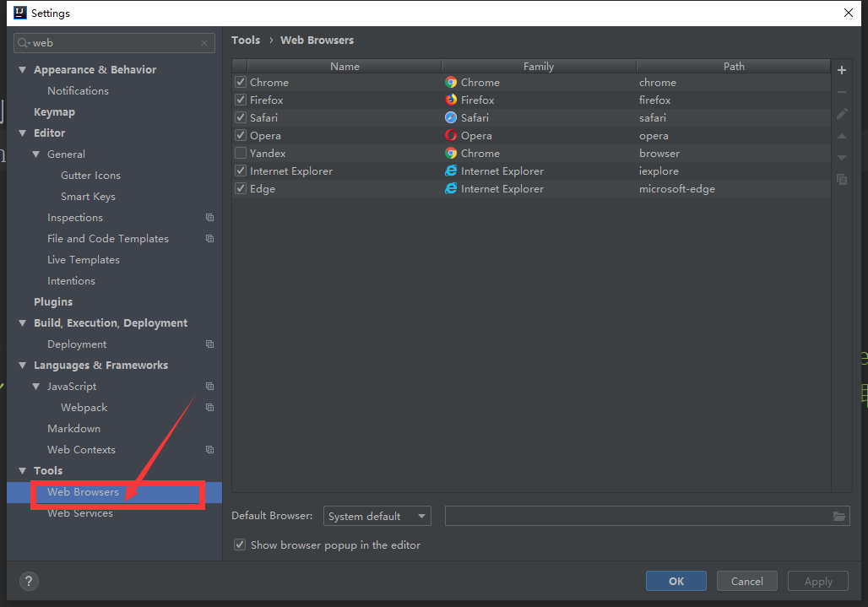Collapse the Appearance & Behavior tree node
The height and width of the screenshot is (607, 868).
(23, 70)
